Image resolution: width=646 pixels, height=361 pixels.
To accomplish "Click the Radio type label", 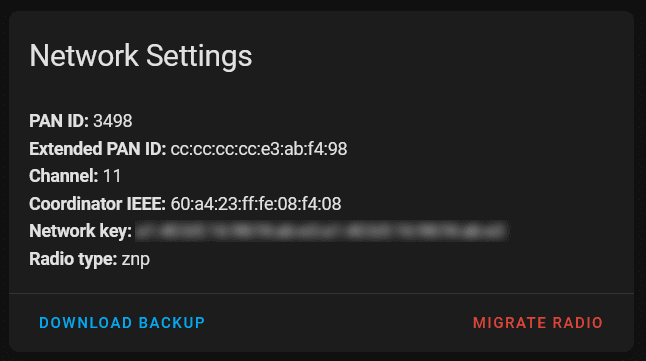I will tap(73, 259).
